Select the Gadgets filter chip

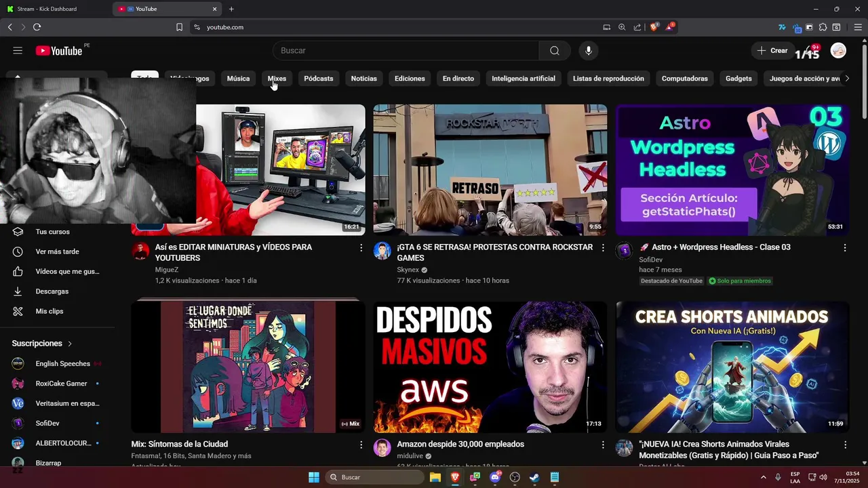click(x=738, y=79)
